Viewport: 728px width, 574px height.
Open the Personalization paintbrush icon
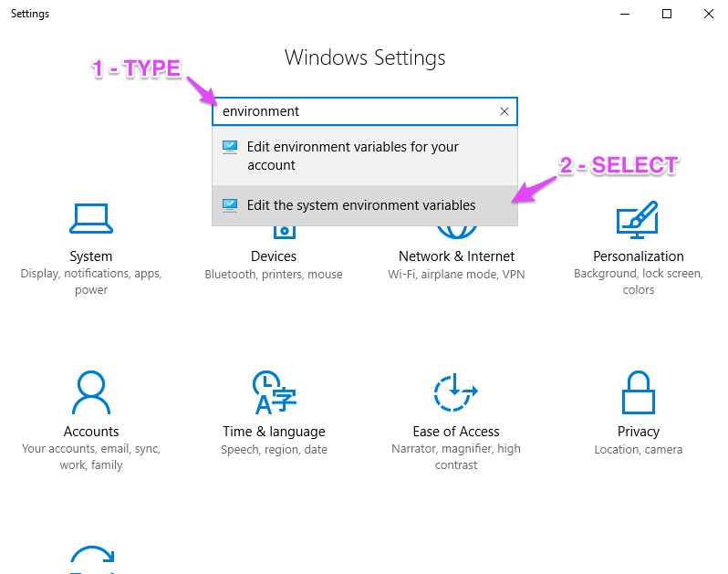tap(638, 220)
